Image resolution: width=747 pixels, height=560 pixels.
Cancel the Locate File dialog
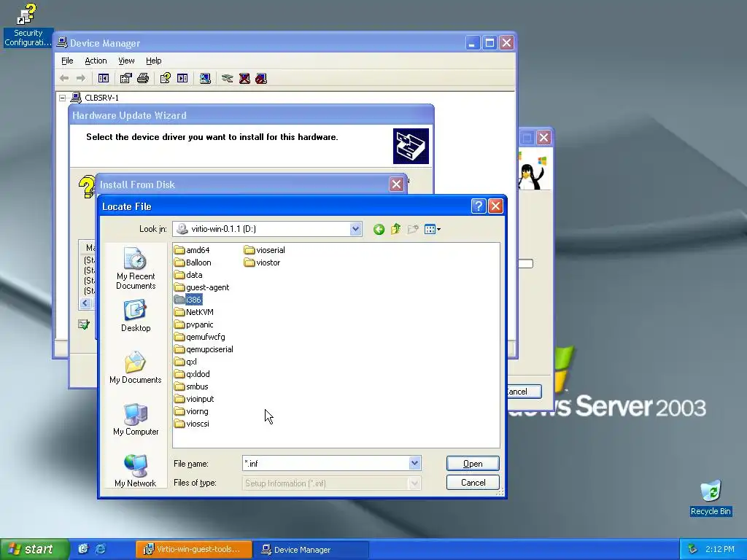[x=473, y=483]
